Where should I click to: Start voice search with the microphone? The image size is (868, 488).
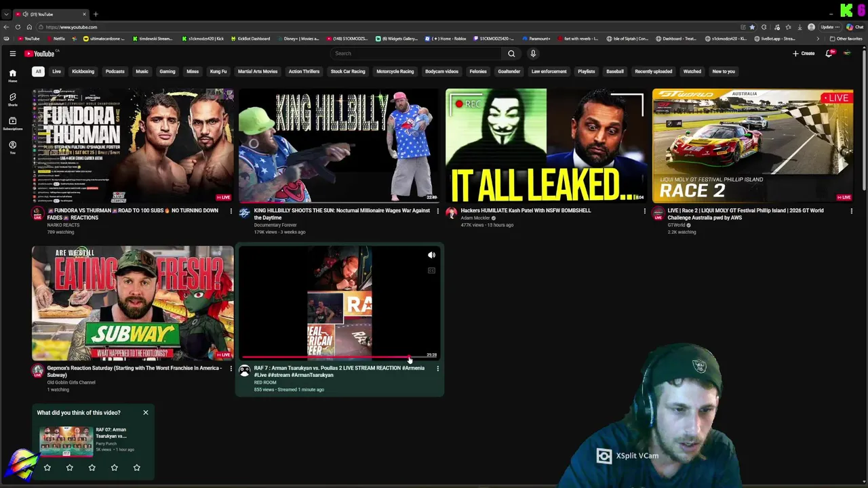pyautogui.click(x=533, y=54)
